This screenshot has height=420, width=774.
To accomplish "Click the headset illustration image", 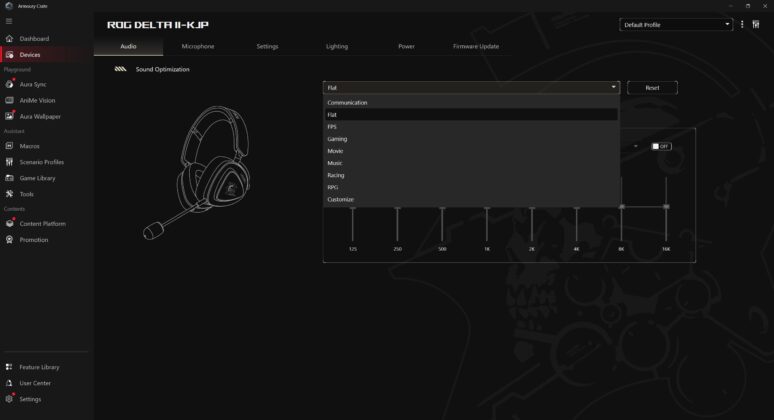I will pos(197,172).
